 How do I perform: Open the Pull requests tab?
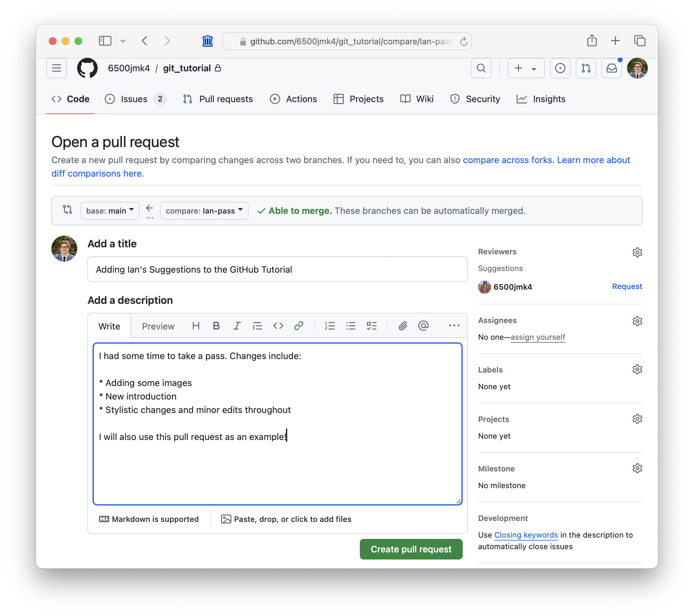(x=218, y=99)
